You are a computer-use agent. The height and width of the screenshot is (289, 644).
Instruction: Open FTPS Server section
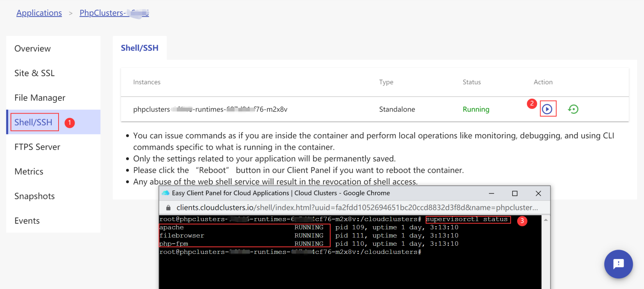coord(53,147)
